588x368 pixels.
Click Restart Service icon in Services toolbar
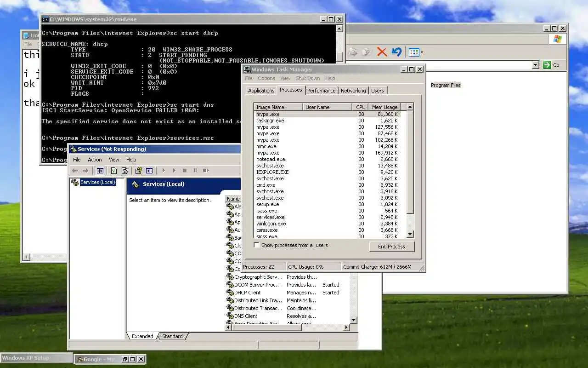[x=206, y=171]
